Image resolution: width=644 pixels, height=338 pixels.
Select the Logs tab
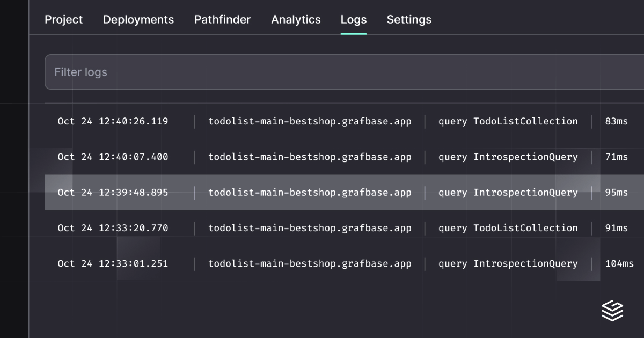(354, 20)
